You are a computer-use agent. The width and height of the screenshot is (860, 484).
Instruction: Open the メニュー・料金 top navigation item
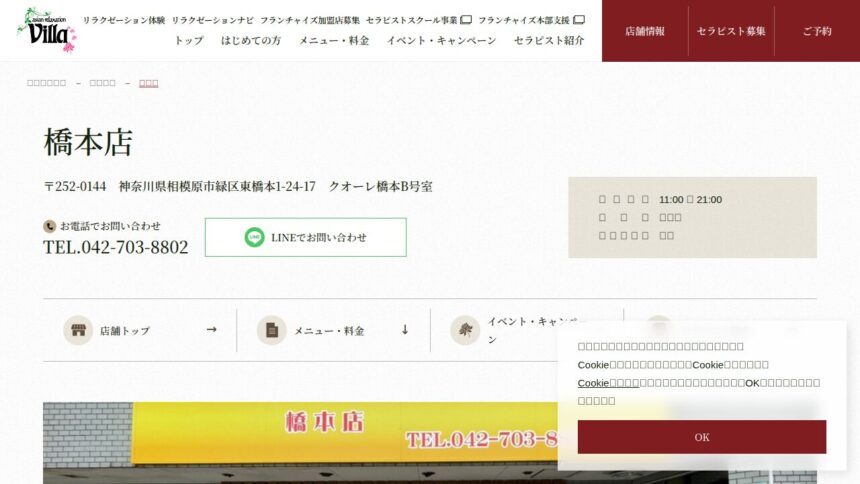click(x=334, y=41)
